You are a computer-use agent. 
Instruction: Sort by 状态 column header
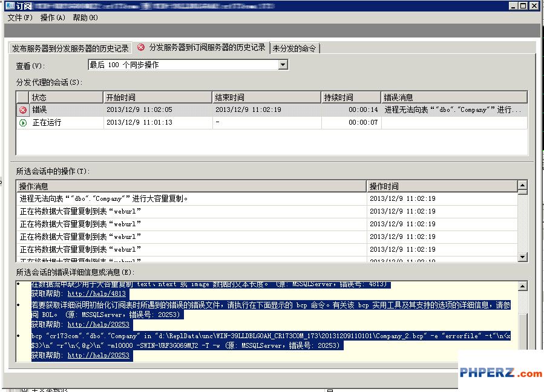[67, 97]
